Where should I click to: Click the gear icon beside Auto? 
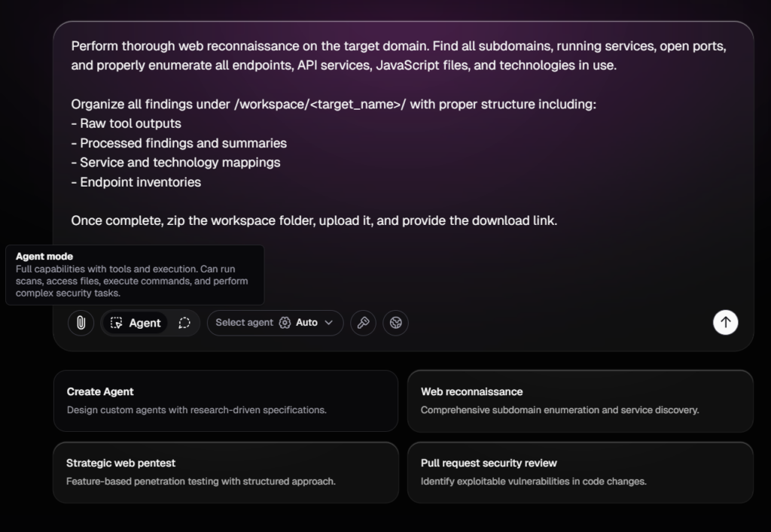point(285,323)
